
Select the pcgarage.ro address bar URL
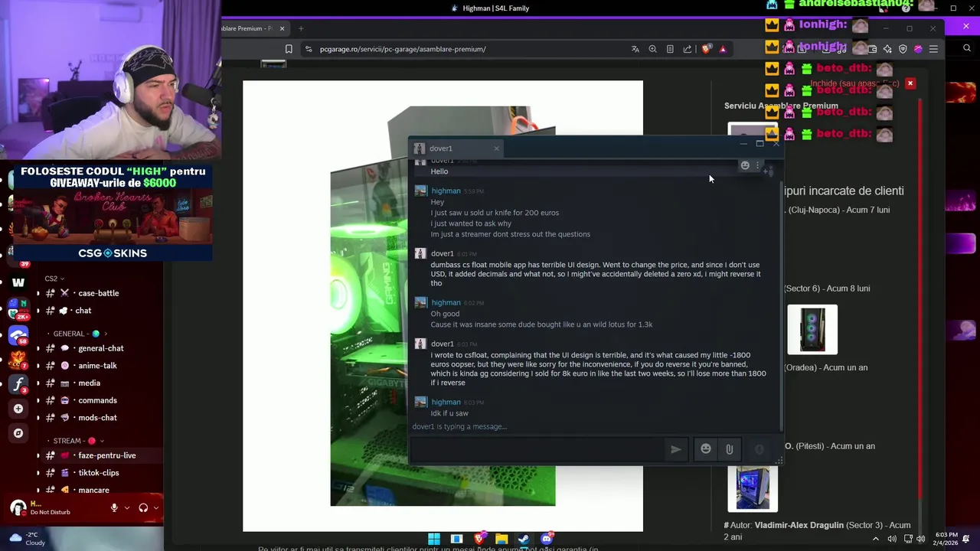[403, 49]
